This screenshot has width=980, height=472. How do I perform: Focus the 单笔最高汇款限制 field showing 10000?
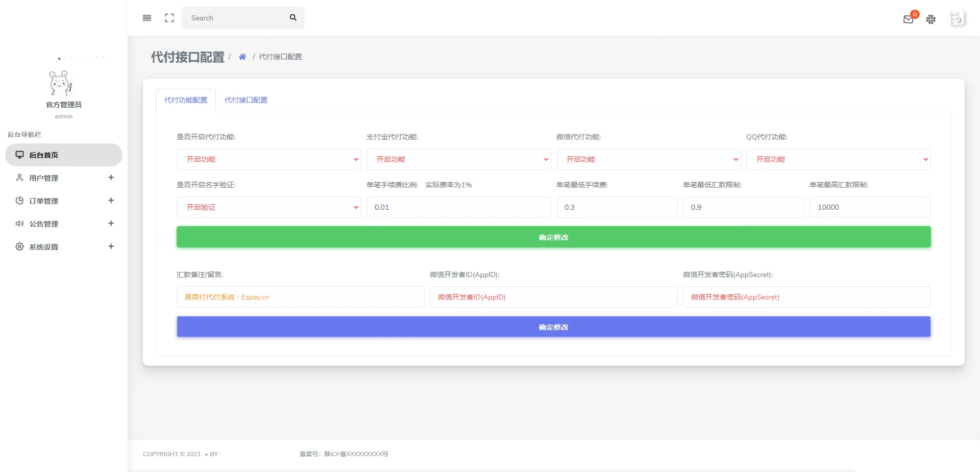coord(870,207)
